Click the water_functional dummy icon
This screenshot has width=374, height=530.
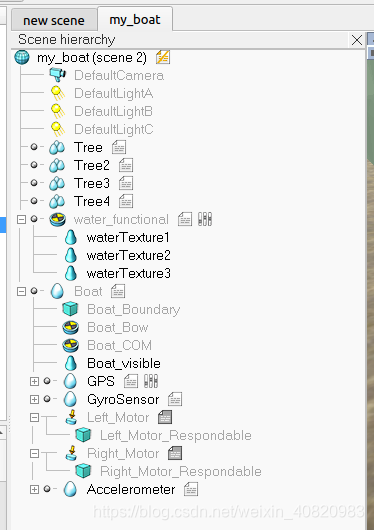coord(57,219)
